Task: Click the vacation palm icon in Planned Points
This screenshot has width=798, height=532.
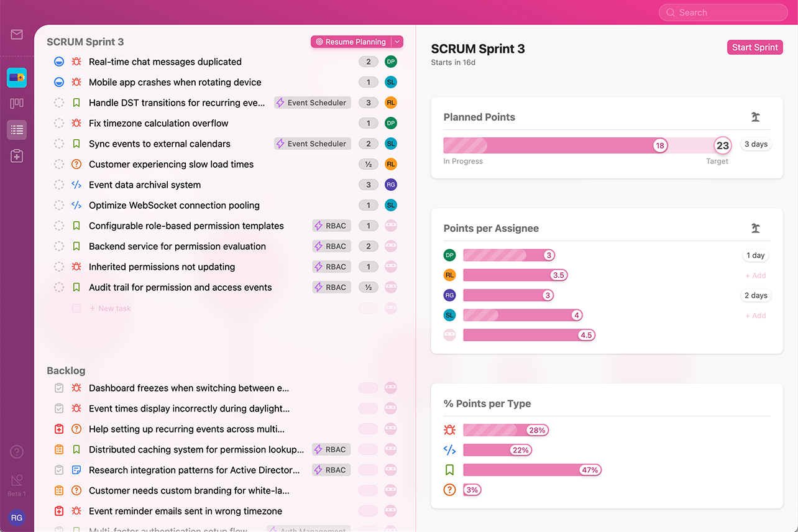Action: click(756, 117)
